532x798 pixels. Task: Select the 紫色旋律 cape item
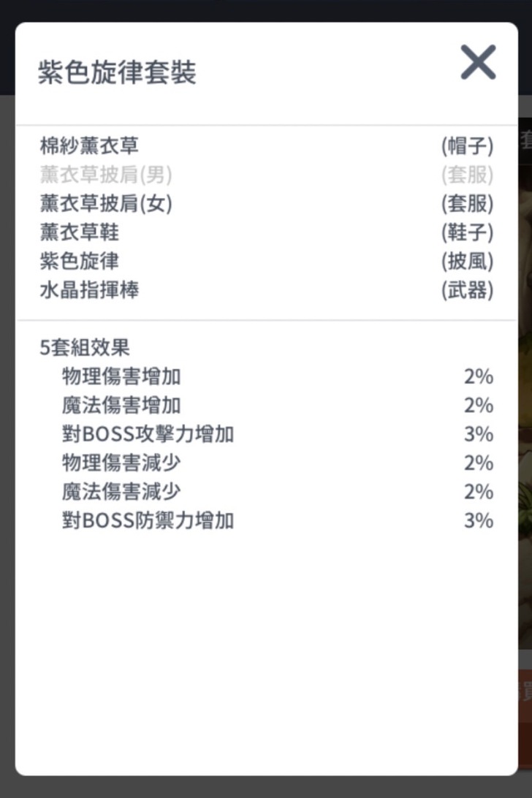coord(79,262)
